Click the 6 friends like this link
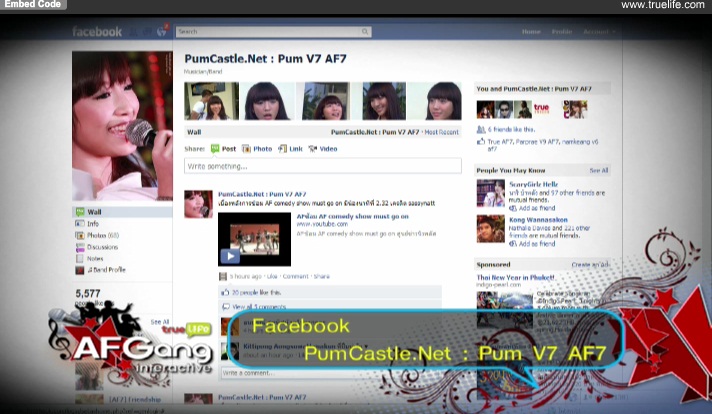The height and width of the screenshot is (414, 712). click(511, 129)
